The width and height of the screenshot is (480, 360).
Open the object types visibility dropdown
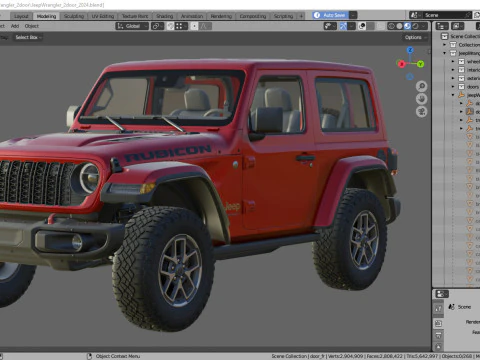(x=330, y=26)
